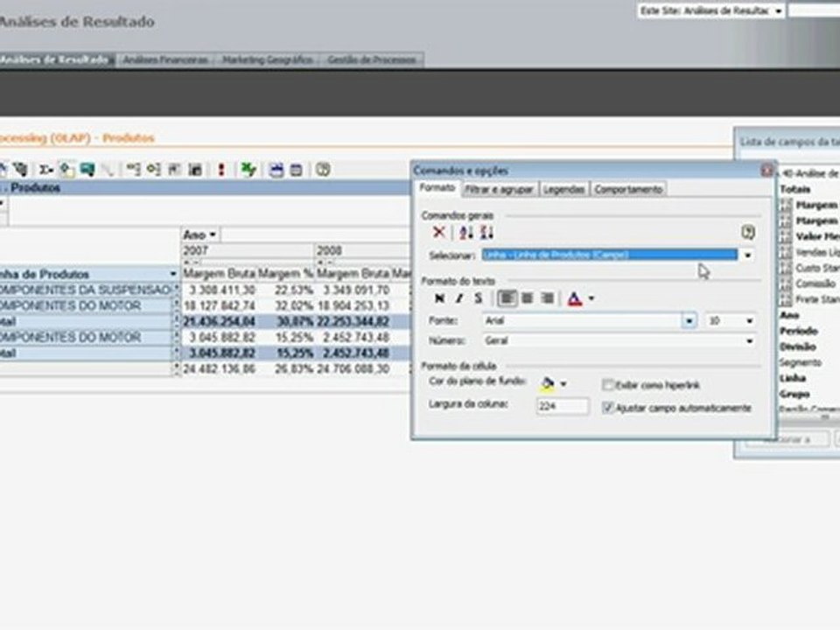
Task: Open the Fonte Arial dropdown
Action: (x=689, y=321)
